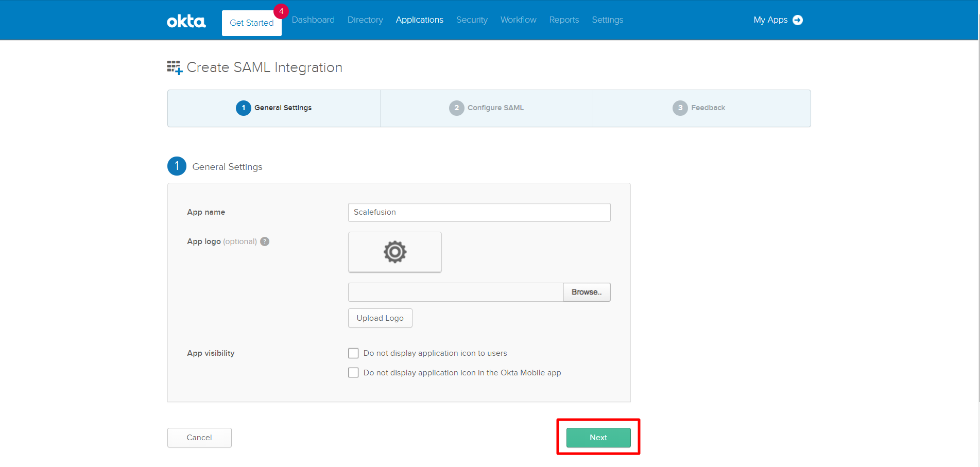Click the Create SAML Integration grid icon
This screenshot has height=467, width=980.
(175, 67)
